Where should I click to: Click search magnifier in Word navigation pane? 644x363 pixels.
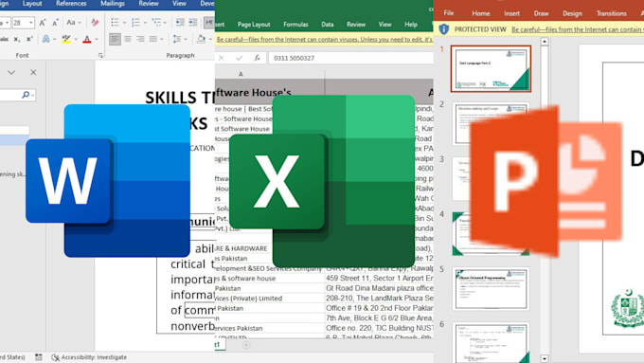point(26,95)
